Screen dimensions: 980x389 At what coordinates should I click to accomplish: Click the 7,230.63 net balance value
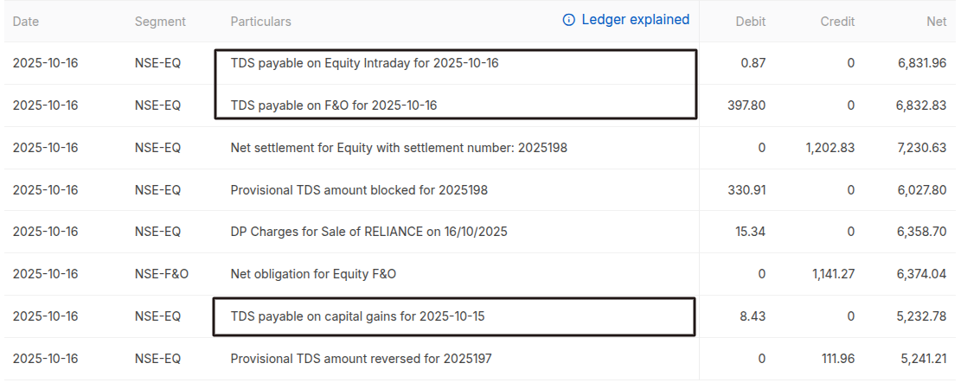tap(921, 148)
